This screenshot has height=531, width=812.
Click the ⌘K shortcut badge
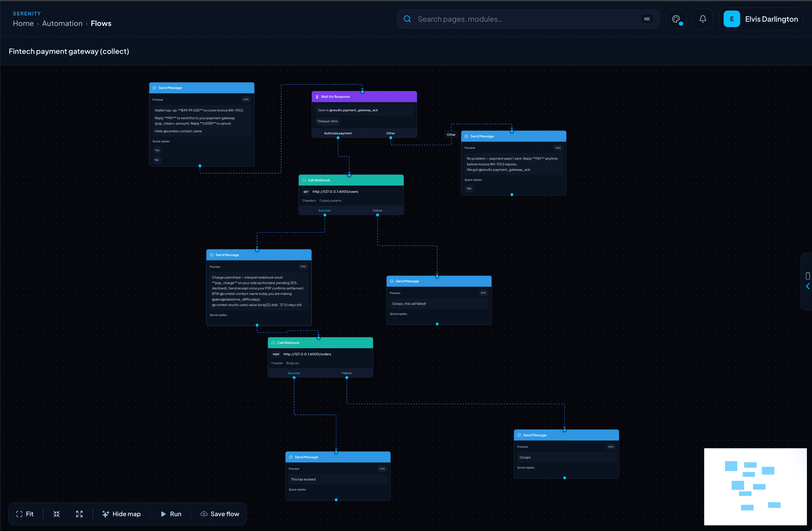coord(647,19)
